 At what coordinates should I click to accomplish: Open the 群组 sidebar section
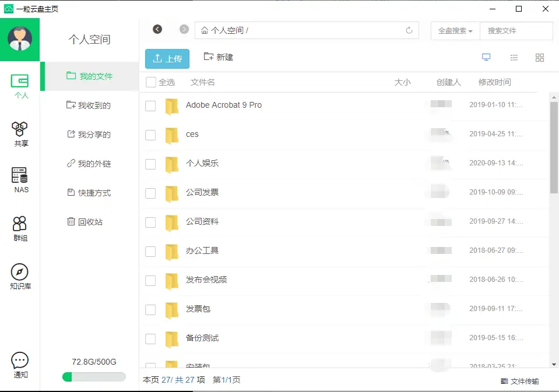coord(20,228)
